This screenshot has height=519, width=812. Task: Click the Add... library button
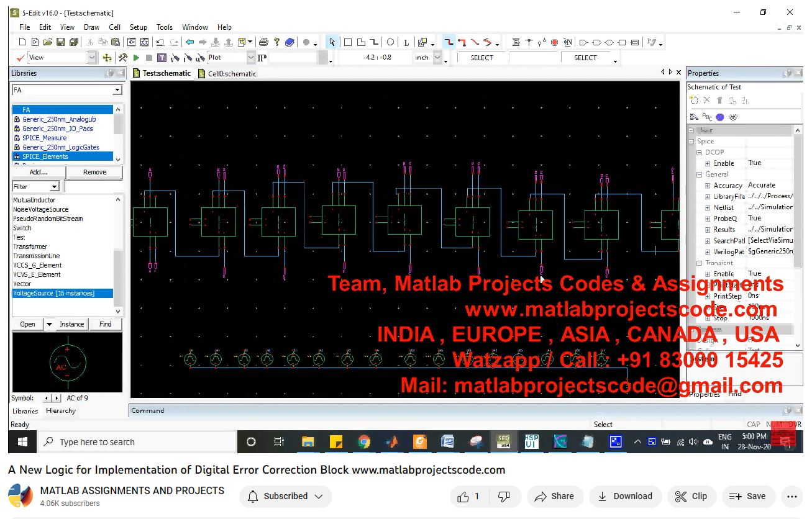pos(39,172)
